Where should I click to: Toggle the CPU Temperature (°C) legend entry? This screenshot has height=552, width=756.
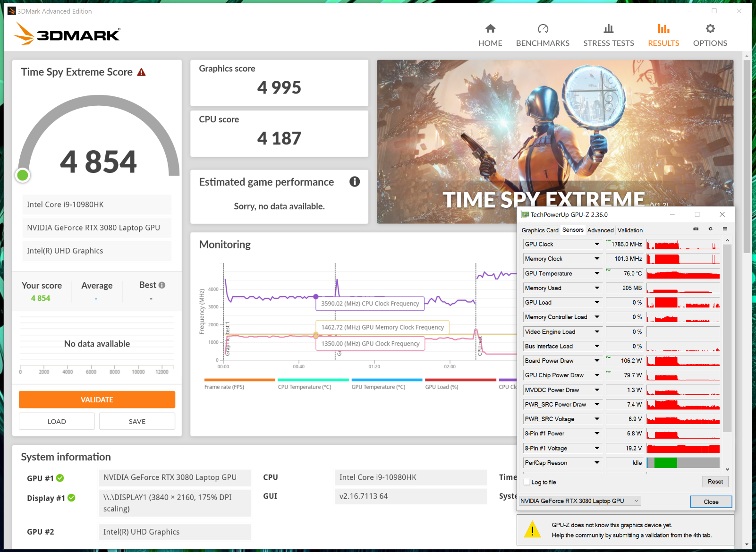tap(313, 384)
